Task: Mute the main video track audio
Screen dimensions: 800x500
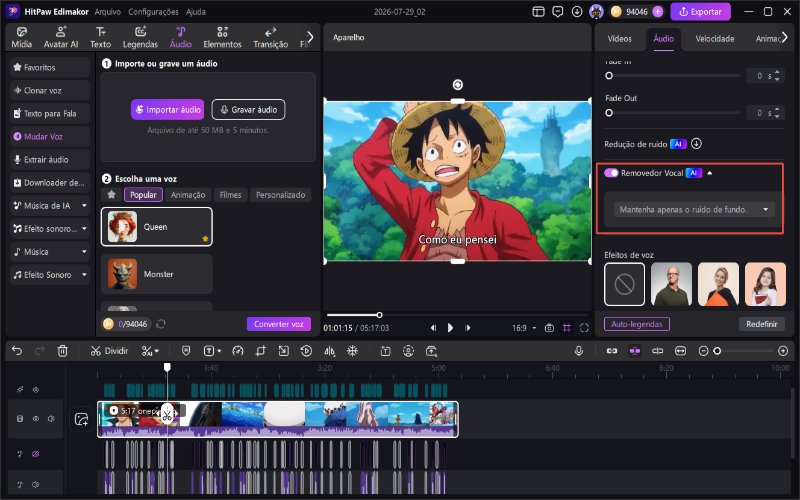Action: [51, 418]
